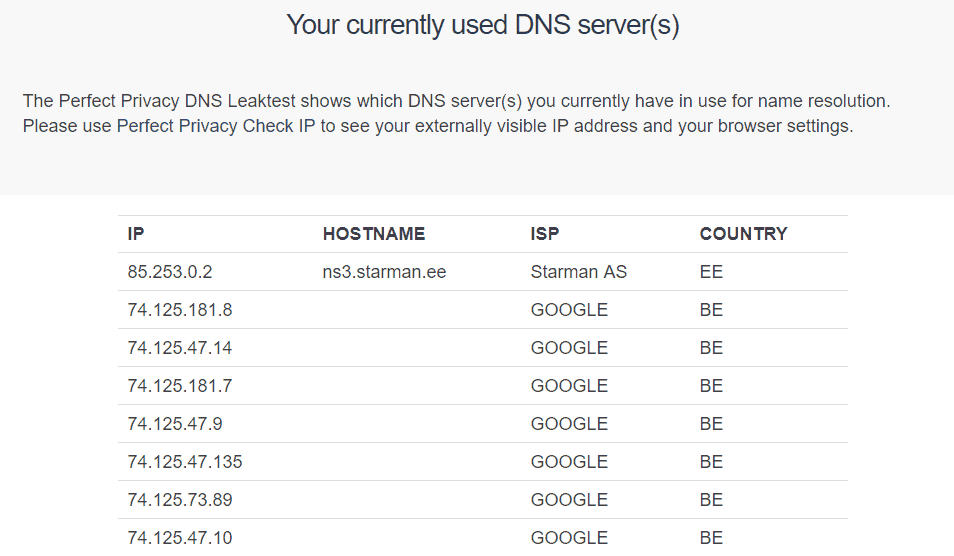Image resolution: width=954 pixels, height=556 pixels.
Task: Click the EE country cell
Action: (x=711, y=271)
